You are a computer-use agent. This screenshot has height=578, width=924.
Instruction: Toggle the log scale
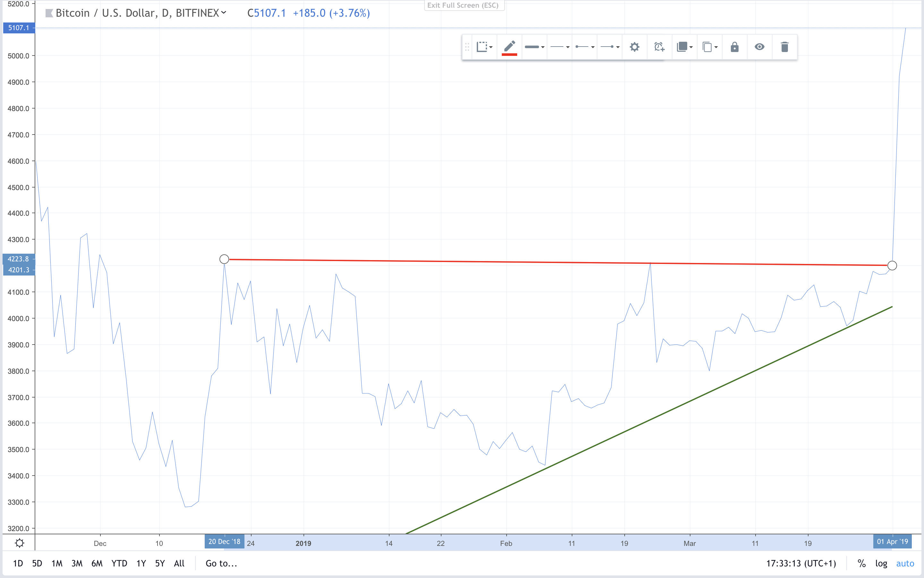(881, 563)
